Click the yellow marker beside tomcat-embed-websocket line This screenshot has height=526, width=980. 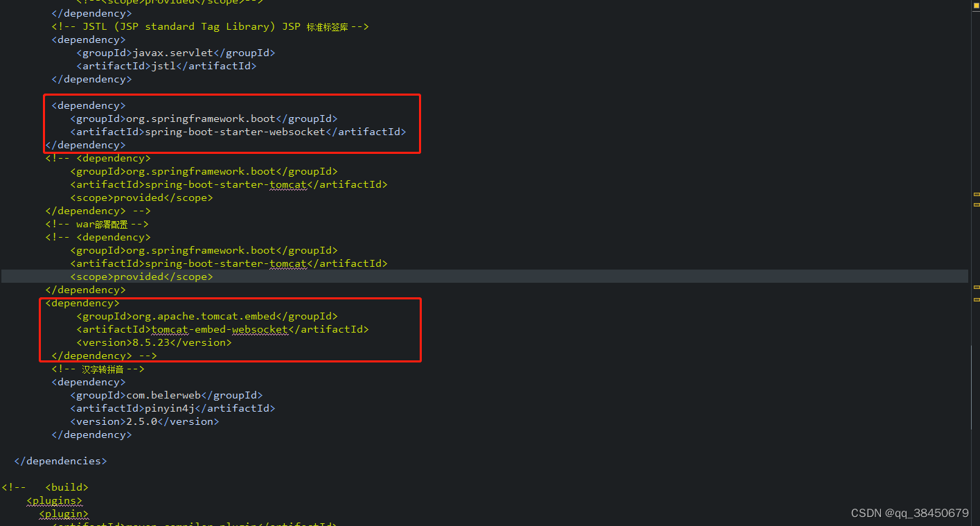click(x=976, y=299)
